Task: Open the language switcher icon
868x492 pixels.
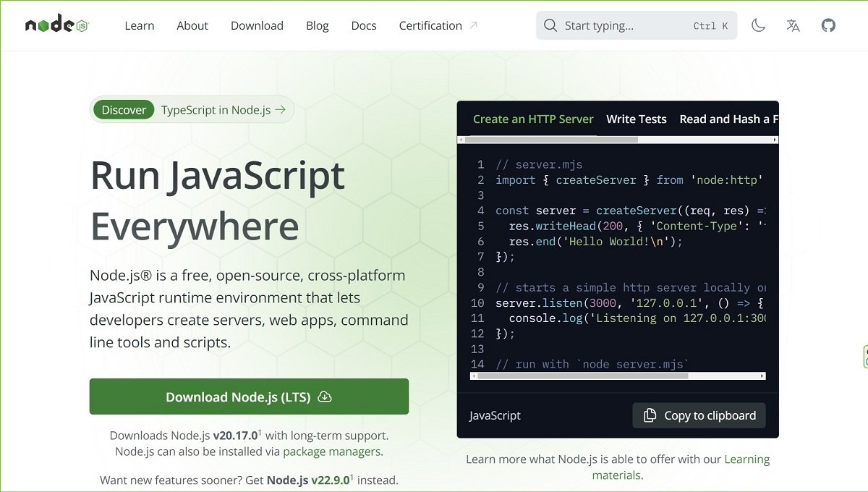Action: click(x=793, y=25)
